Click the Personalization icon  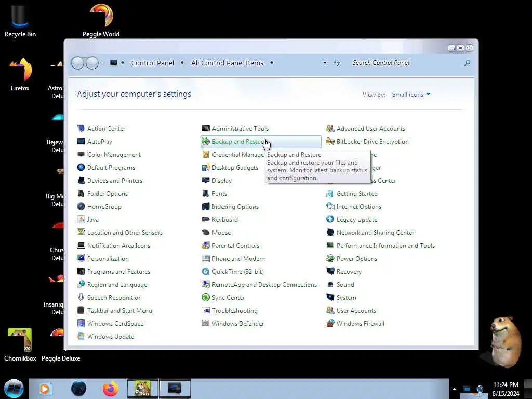[x=81, y=258]
